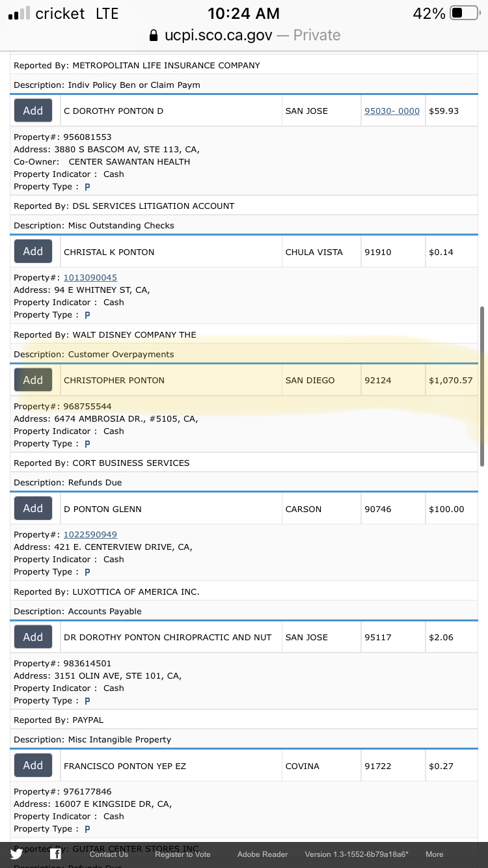This screenshot has width=488, height=868.
Task: Select the $100.00 amount cell
Action: point(452,509)
